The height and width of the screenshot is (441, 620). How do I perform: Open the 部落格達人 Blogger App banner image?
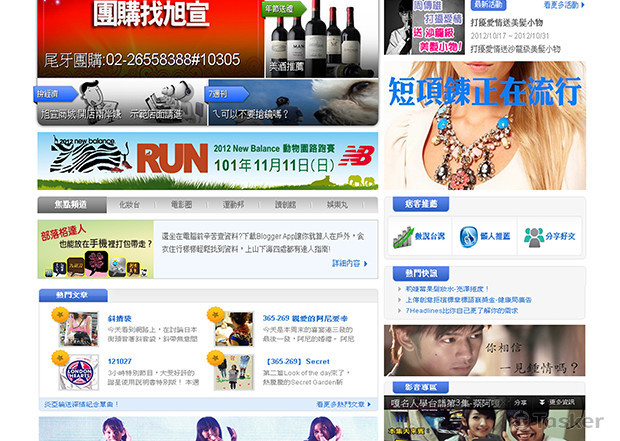pos(96,249)
